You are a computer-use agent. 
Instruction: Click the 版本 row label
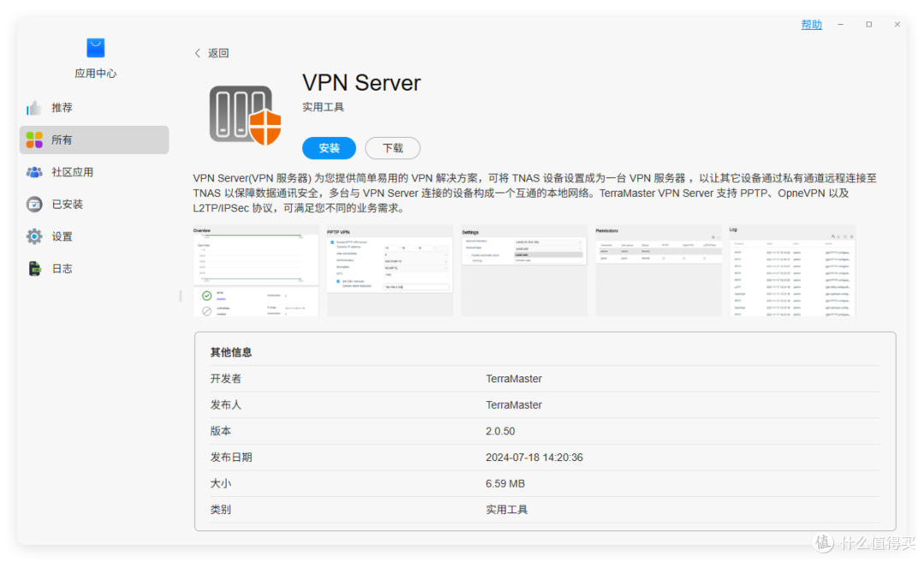(x=221, y=431)
